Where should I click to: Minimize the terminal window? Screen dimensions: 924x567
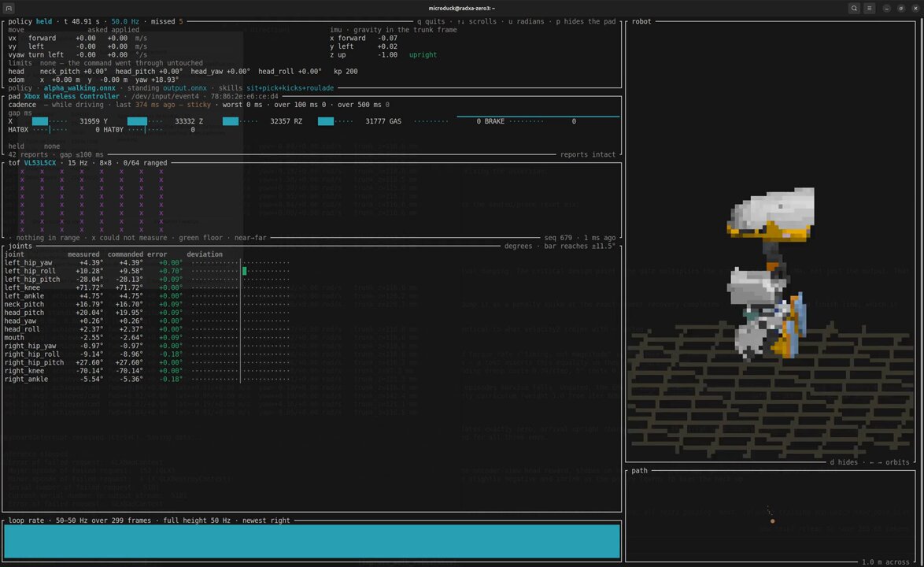(x=886, y=8)
